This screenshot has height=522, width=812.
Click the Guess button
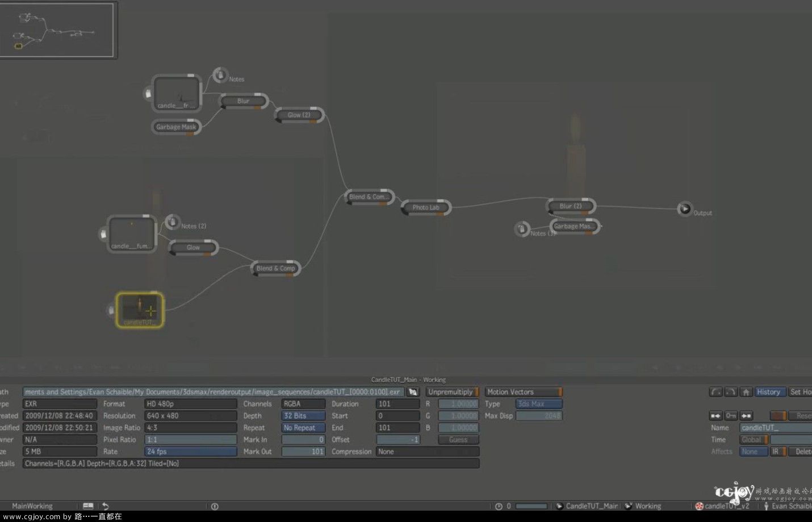[x=459, y=440]
